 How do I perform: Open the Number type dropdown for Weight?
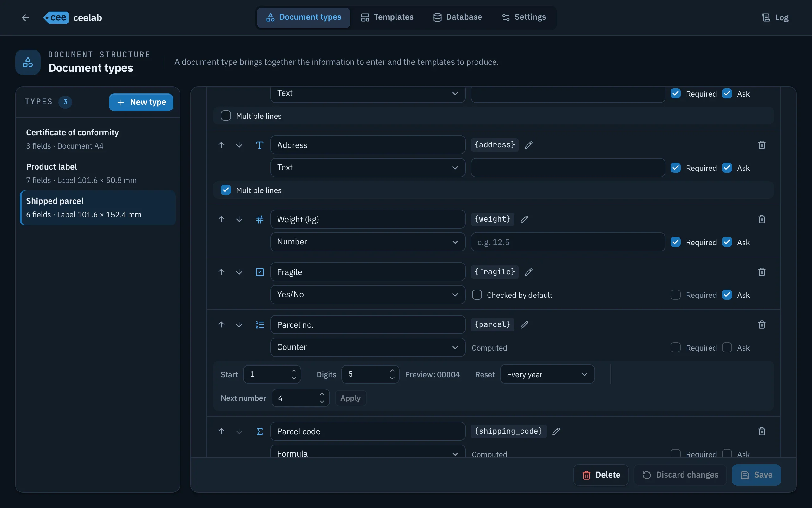click(368, 242)
